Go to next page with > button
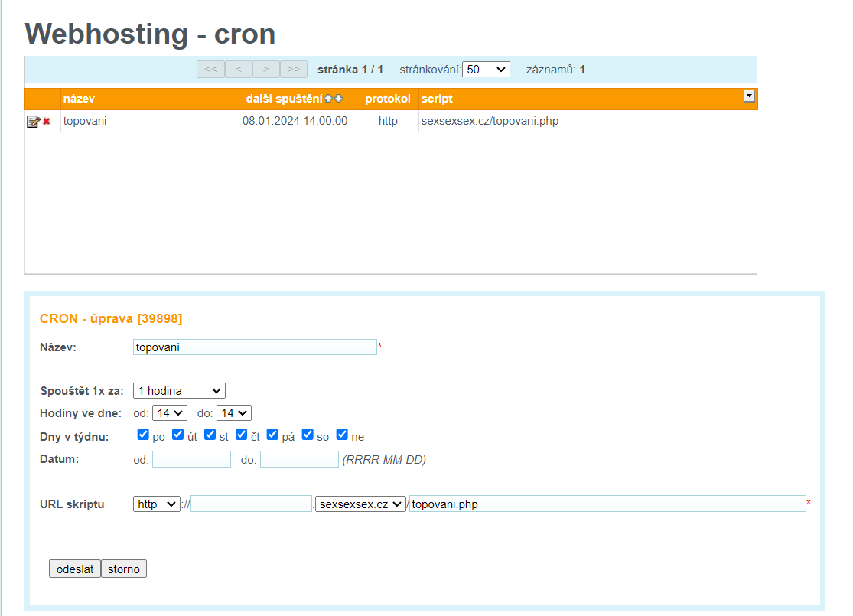The height and width of the screenshot is (616, 853). [265, 70]
